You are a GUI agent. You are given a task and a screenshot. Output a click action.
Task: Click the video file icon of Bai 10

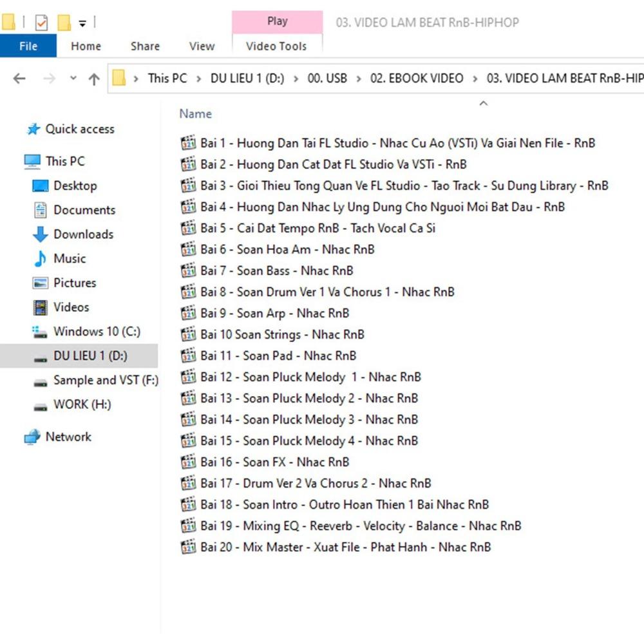[189, 334]
